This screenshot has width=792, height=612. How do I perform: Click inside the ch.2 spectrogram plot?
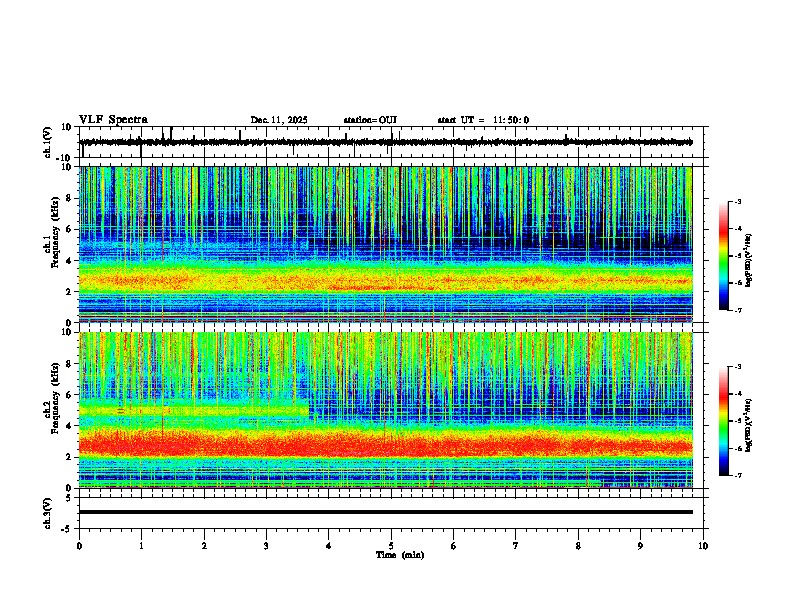click(x=386, y=410)
